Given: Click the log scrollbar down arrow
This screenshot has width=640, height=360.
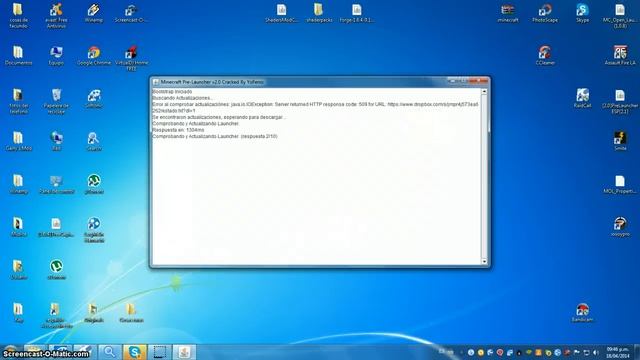Looking at the screenshot, I should pos(484,262).
